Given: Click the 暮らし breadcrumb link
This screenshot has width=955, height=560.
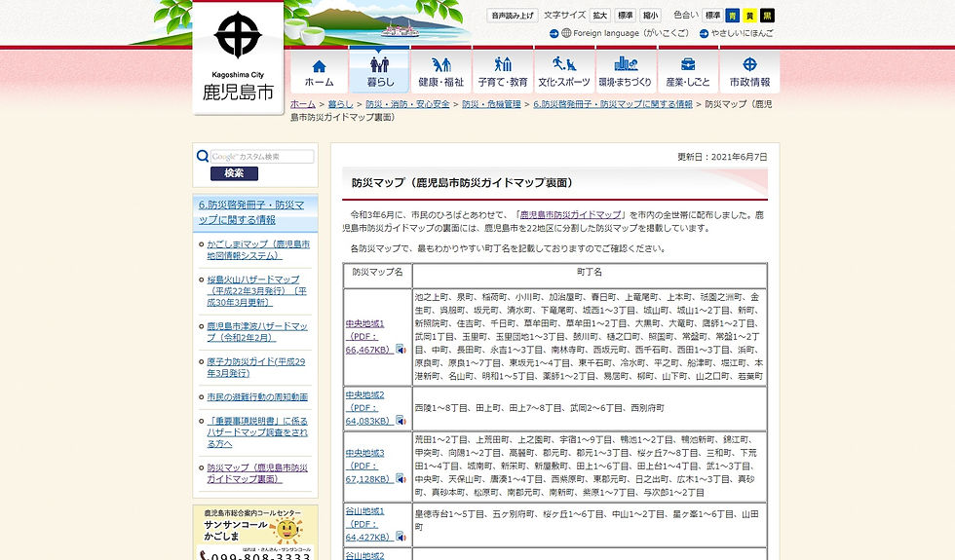Looking at the screenshot, I should 340,104.
